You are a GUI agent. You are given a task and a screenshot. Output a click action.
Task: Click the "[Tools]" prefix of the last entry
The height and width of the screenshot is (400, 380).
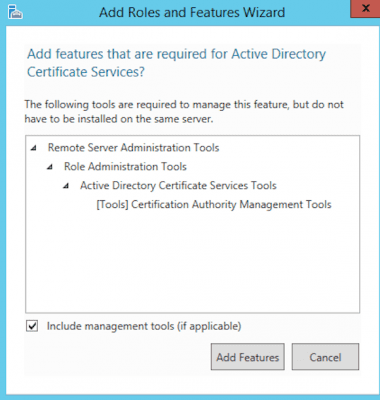112,204
